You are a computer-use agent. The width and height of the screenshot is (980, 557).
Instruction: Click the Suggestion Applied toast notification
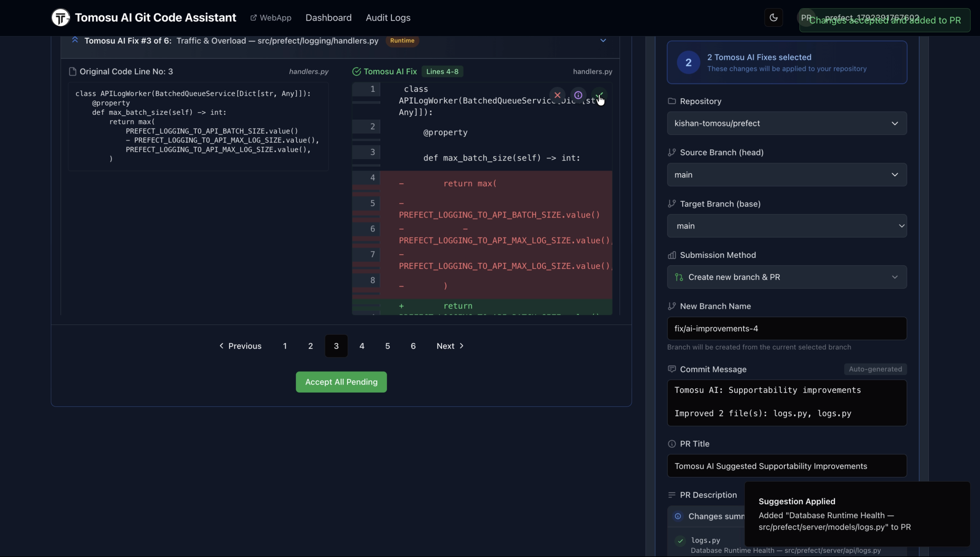coord(857,514)
